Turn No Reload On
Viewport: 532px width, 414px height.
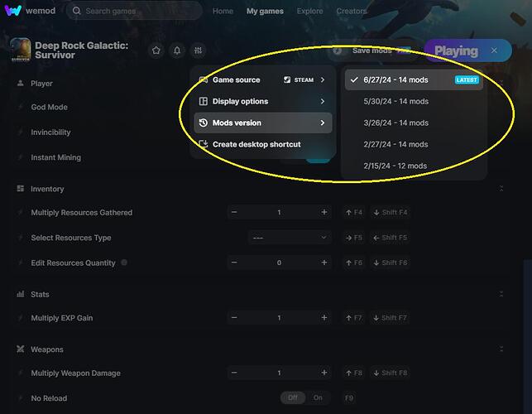pos(318,397)
